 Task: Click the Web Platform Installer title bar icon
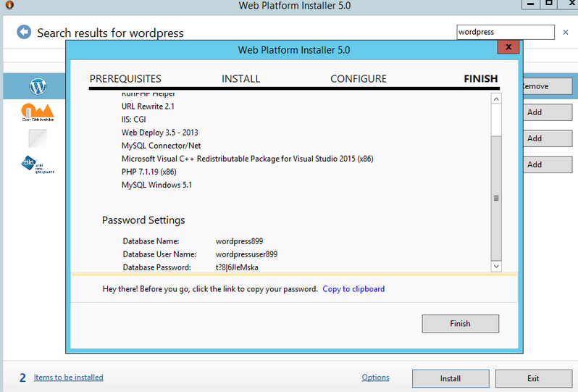pyautogui.click(x=9, y=5)
